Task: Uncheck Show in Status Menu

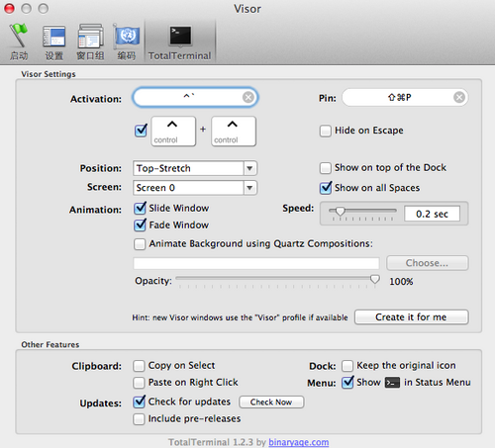Action: [x=347, y=382]
